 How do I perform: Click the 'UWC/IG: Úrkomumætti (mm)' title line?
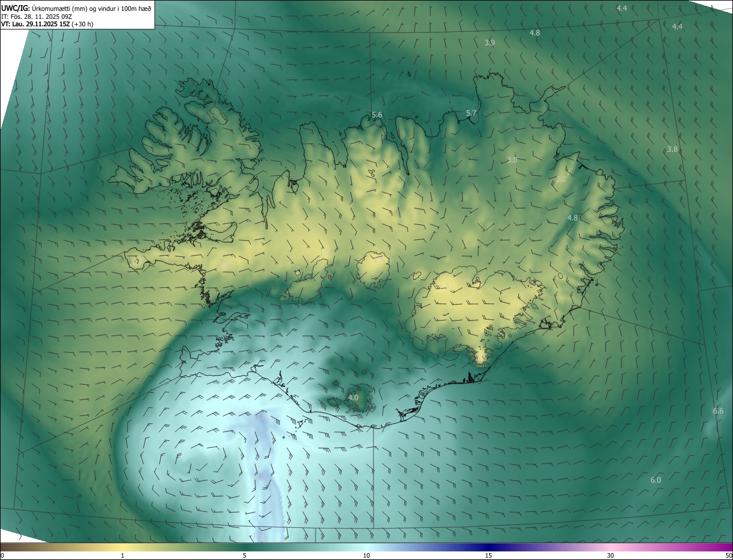(x=76, y=7)
